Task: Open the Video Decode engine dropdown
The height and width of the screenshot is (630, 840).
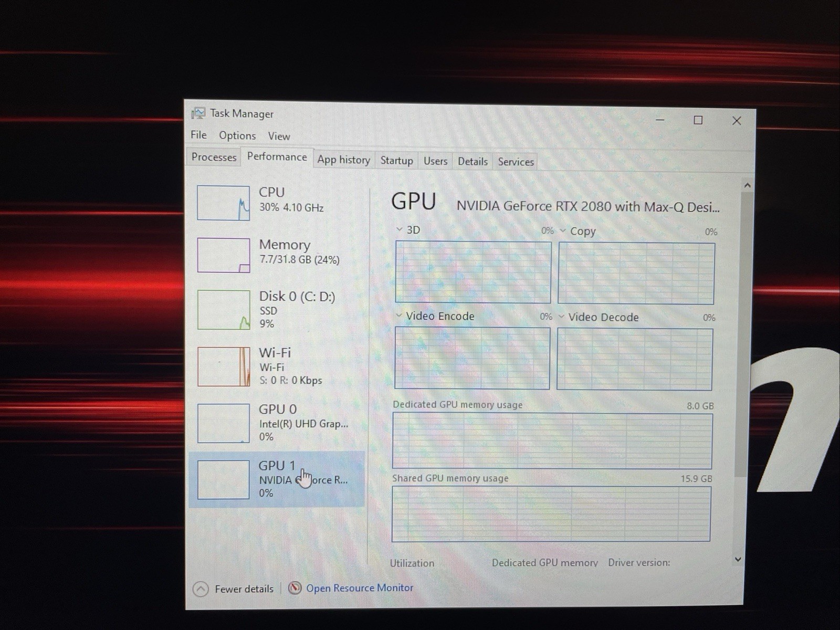Action: point(562,317)
